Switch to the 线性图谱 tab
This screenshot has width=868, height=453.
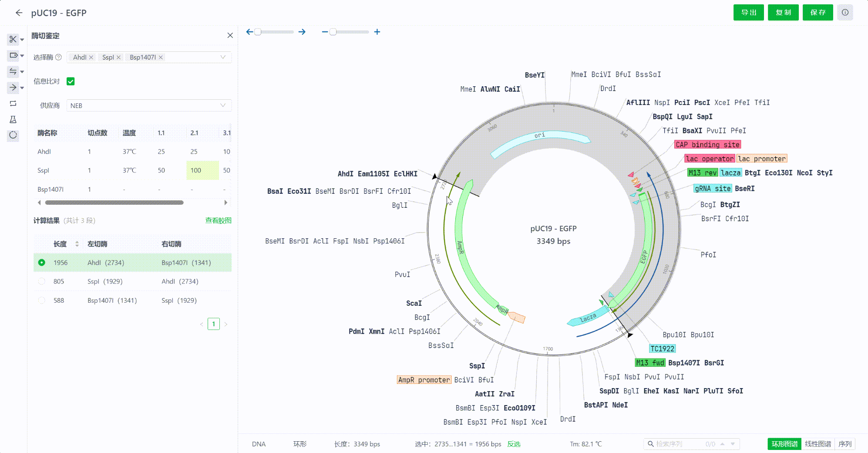click(x=818, y=444)
